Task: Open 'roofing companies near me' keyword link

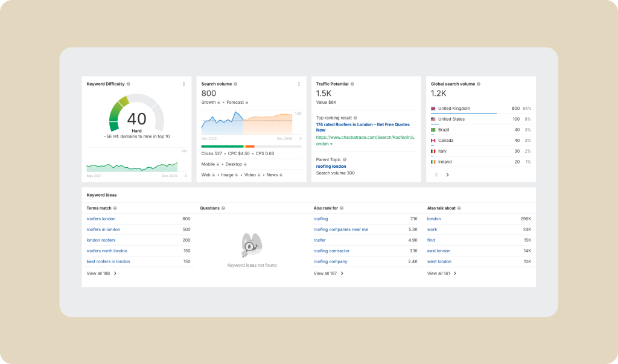Action: (340, 229)
